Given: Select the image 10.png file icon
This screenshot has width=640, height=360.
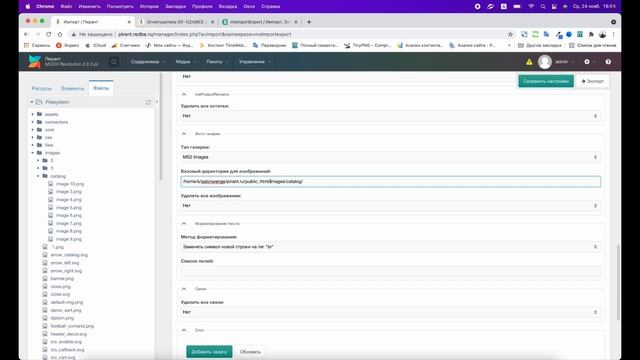Looking at the screenshot, I should tap(51, 184).
